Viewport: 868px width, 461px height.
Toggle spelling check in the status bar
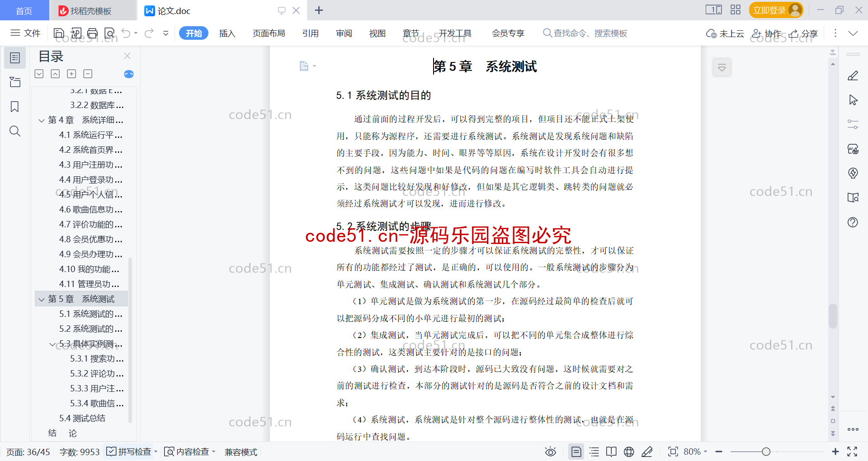tap(129, 452)
